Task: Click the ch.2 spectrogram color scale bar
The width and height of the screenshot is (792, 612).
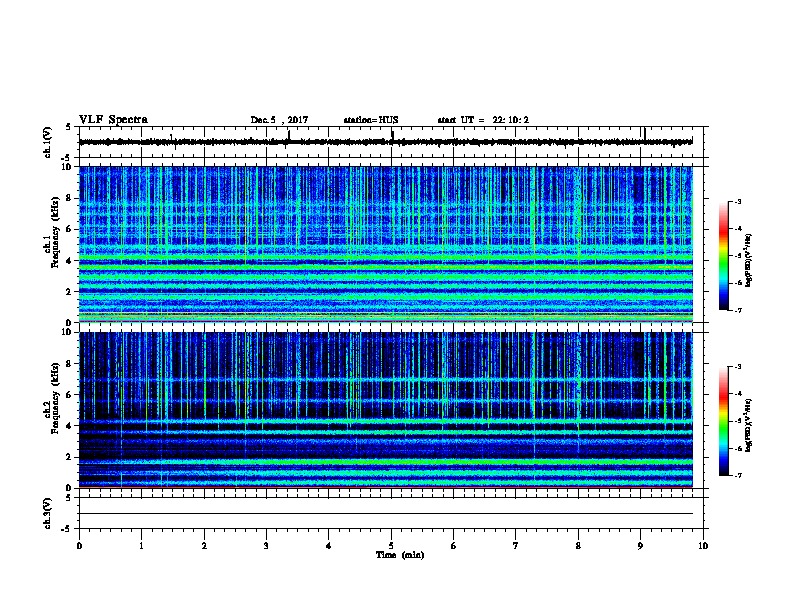Action: click(x=724, y=421)
